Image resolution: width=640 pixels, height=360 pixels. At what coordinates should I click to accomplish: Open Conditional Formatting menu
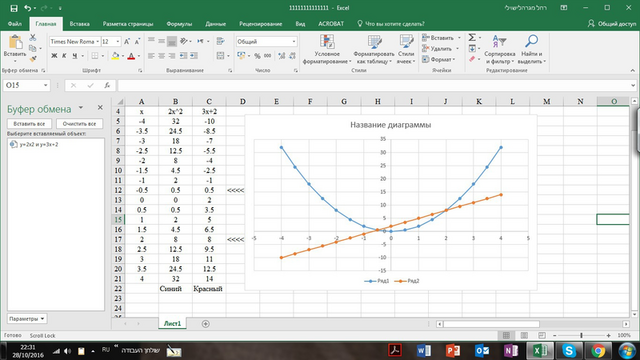pyautogui.click(x=327, y=49)
